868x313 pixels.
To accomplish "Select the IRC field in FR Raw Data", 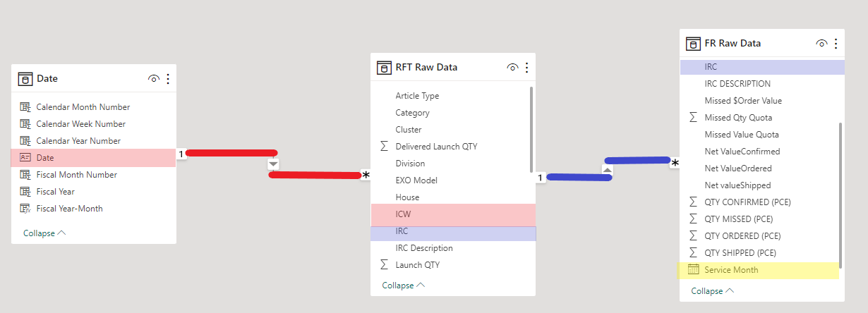I will [x=762, y=67].
